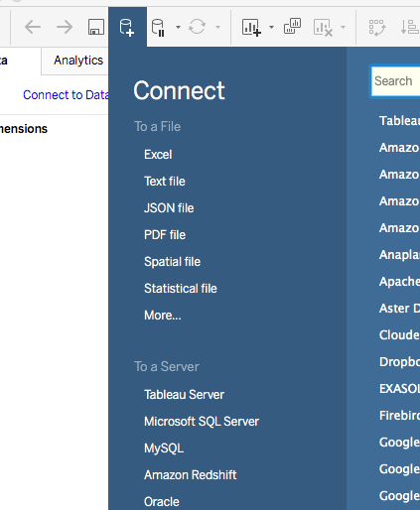Click the Pause Auto Updates cylinder icon

pyautogui.click(x=158, y=28)
